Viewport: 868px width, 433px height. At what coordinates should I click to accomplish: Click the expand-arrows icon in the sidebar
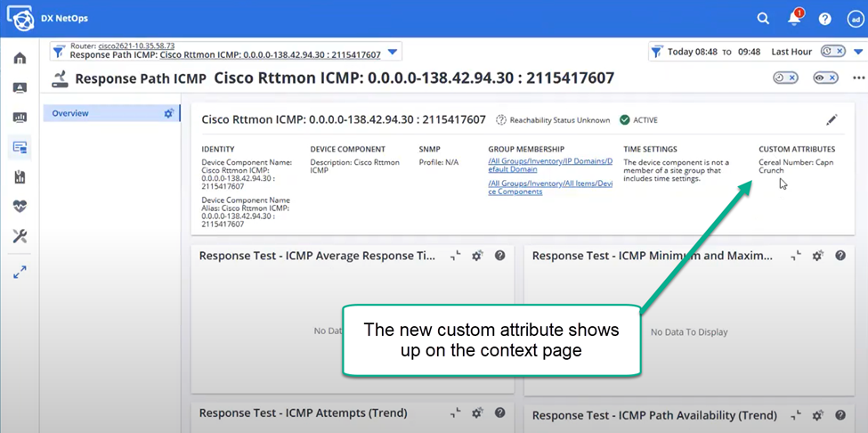20,273
